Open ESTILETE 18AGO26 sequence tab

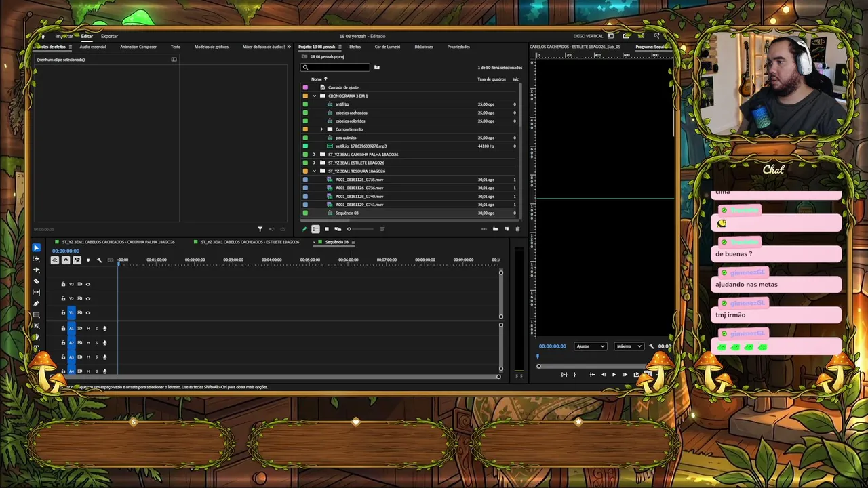(x=250, y=242)
